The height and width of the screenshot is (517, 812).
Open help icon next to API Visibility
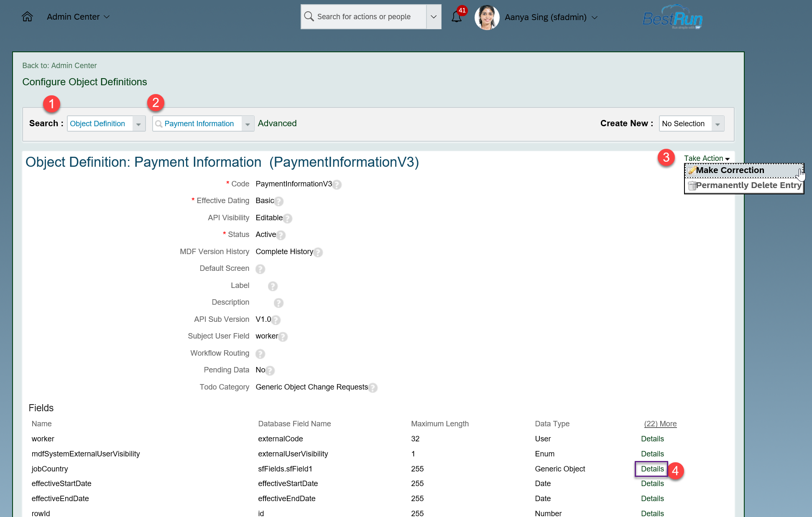point(288,218)
